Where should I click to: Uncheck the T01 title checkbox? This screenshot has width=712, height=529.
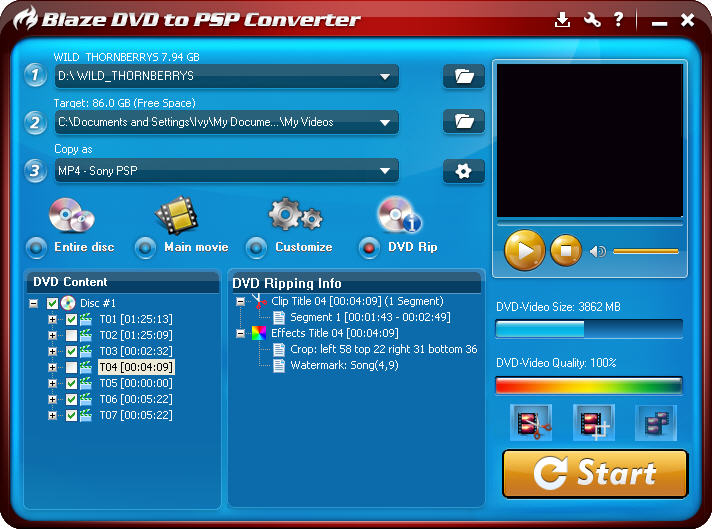[72, 319]
